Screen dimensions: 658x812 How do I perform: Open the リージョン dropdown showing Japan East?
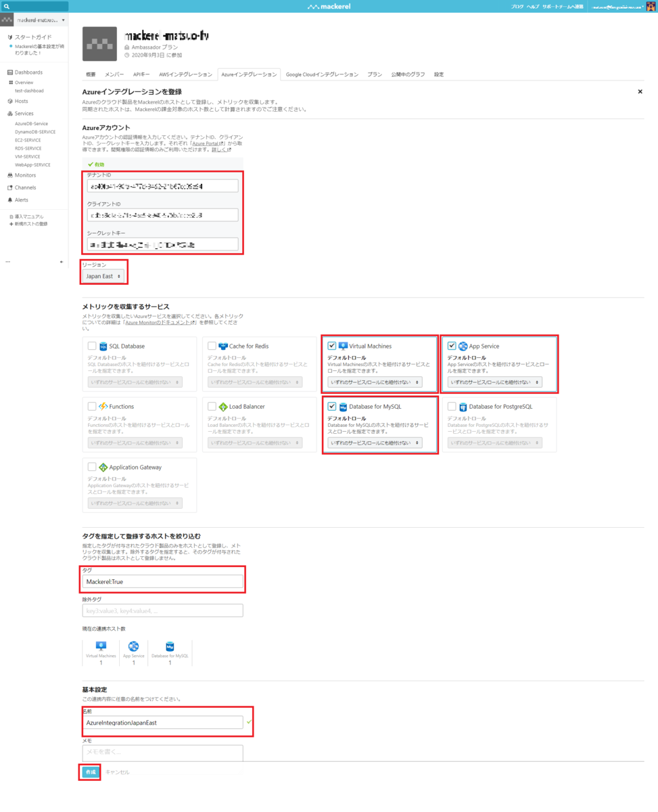tap(103, 276)
